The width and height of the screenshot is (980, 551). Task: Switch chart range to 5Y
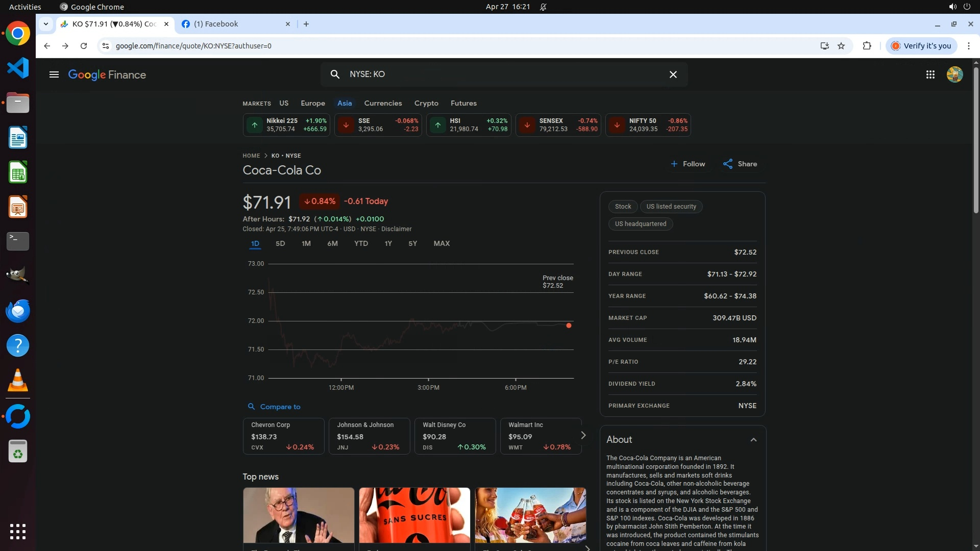(x=412, y=243)
